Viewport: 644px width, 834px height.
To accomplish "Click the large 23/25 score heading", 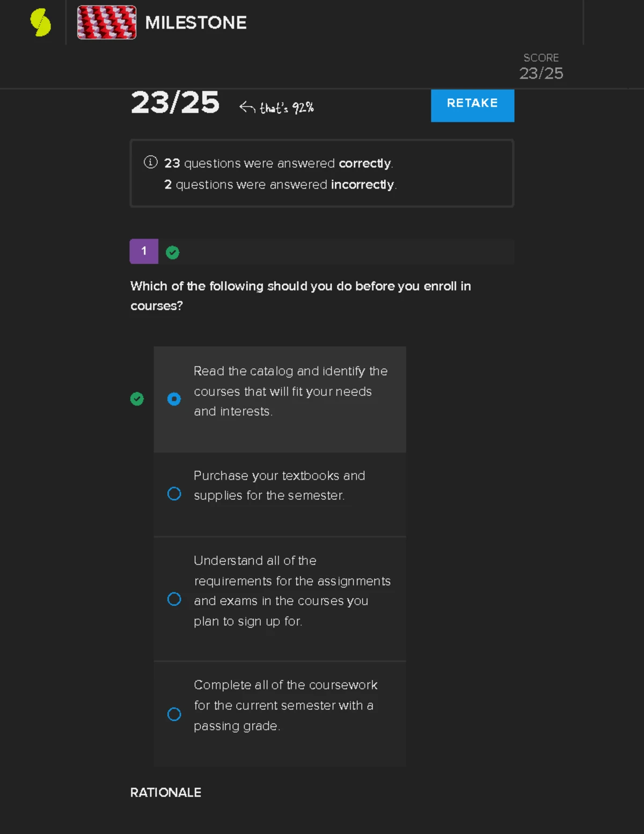I will click(x=175, y=102).
